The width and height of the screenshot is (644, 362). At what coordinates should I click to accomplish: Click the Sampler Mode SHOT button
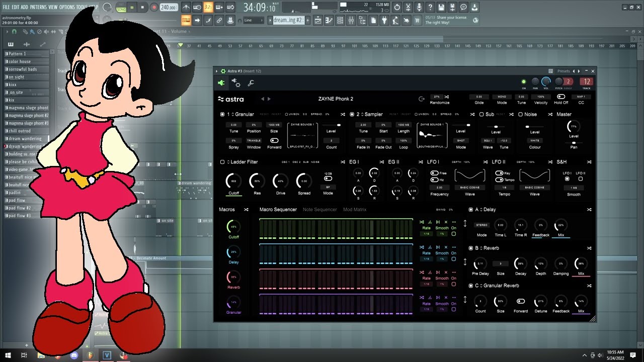(x=461, y=140)
